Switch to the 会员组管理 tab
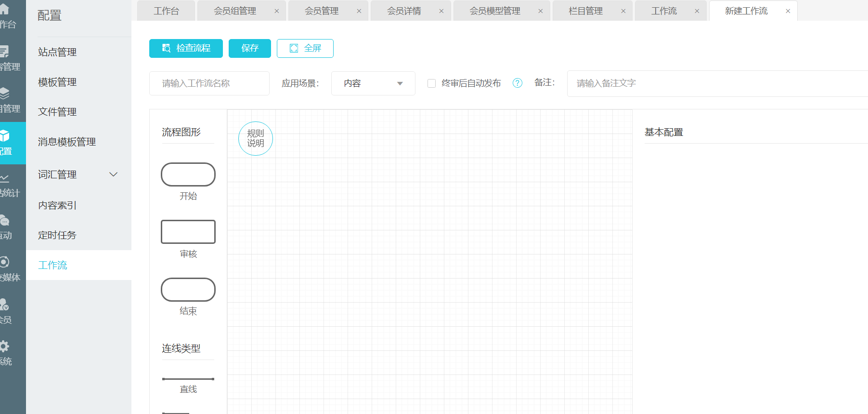The width and height of the screenshot is (868, 414). [235, 11]
